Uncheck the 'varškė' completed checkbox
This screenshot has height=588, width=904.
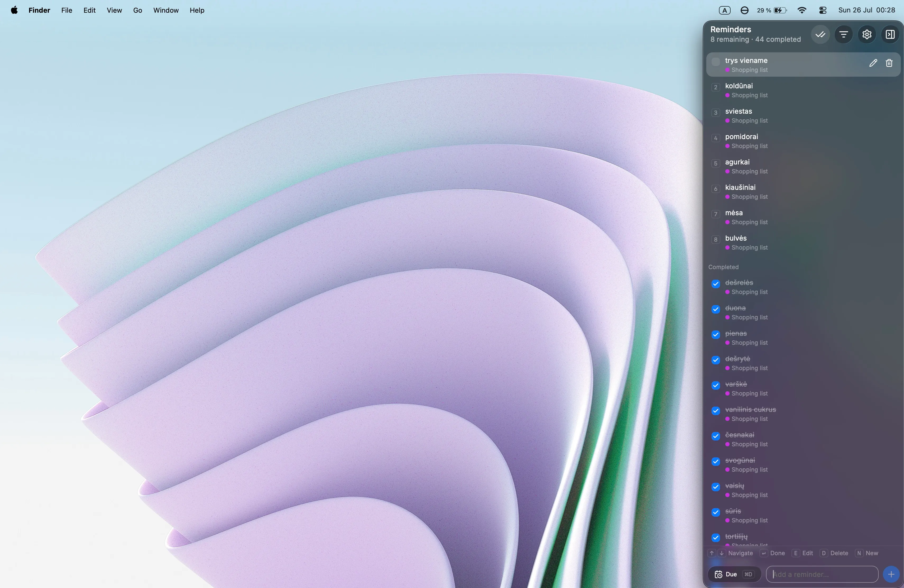(x=716, y=385)
